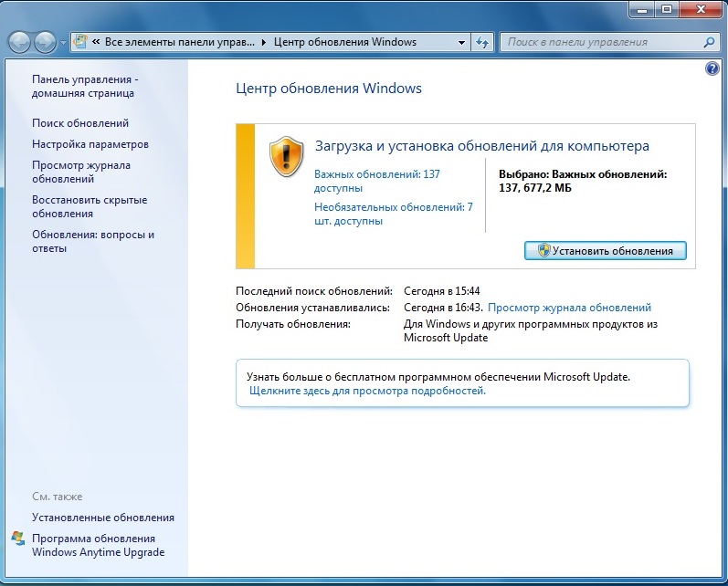Click 'Сегодня в 15:44' value

441,291
